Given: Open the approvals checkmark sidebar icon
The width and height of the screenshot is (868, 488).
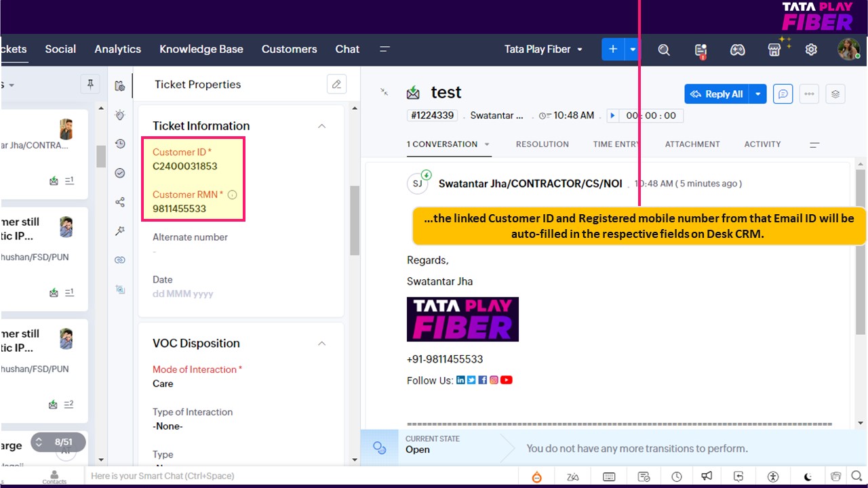Looking at the screenshot, I should point(120,173).
